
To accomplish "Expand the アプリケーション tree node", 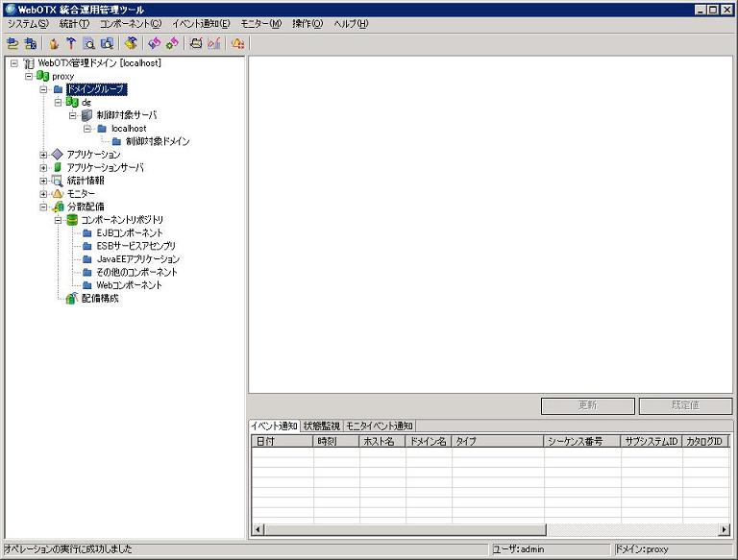I will click(x=43, y=155).
